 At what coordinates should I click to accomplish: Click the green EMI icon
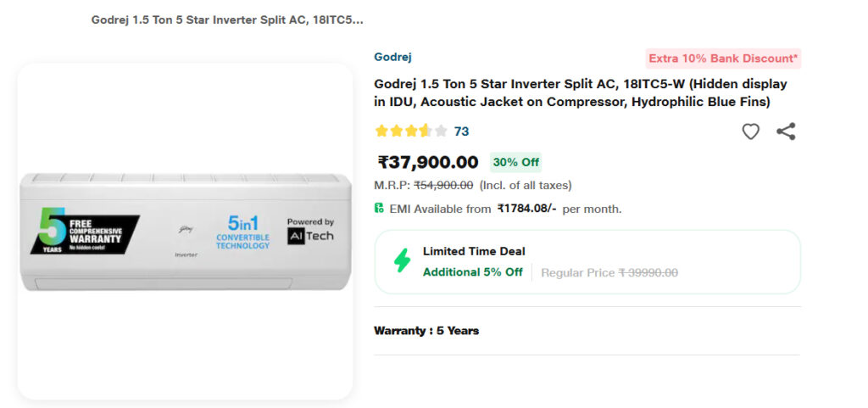[x=379, y=208]
